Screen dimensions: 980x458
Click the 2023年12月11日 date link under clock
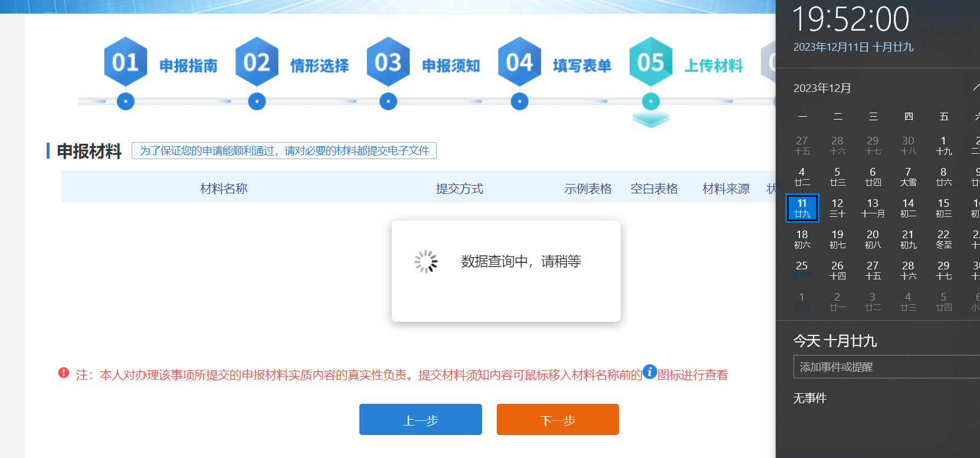(853, 47)
